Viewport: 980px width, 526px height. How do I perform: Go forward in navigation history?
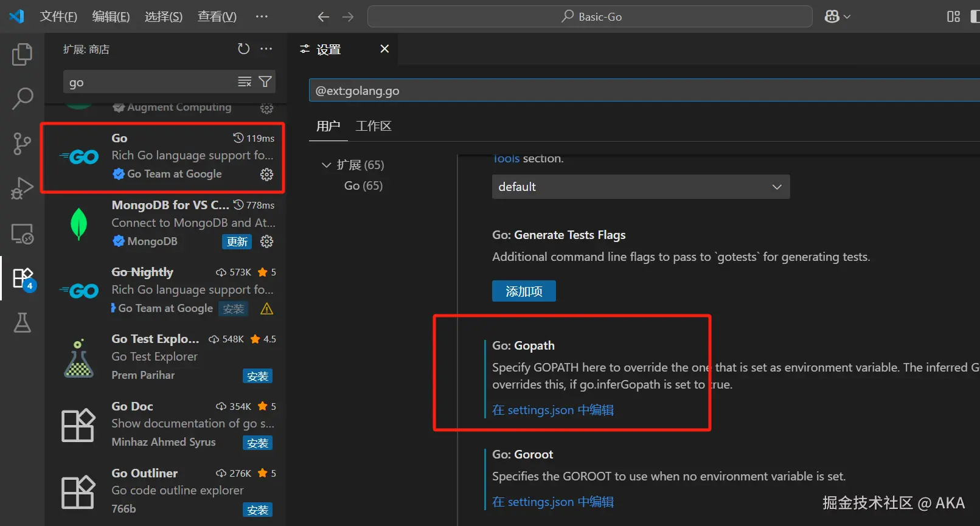click(348, 17)
